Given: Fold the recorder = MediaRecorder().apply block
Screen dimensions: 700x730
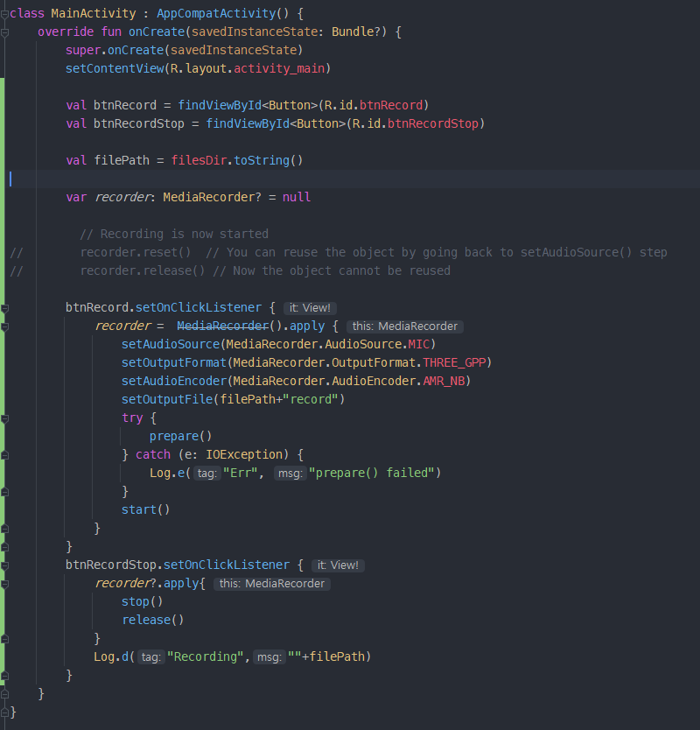Looking at the screenshot, I should [x=4, y=326].
